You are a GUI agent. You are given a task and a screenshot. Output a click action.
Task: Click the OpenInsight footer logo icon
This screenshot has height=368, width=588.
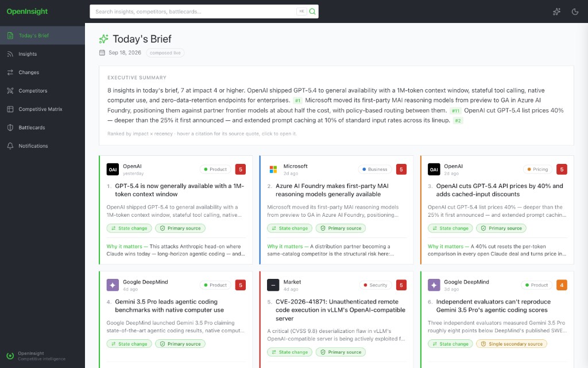10,355
